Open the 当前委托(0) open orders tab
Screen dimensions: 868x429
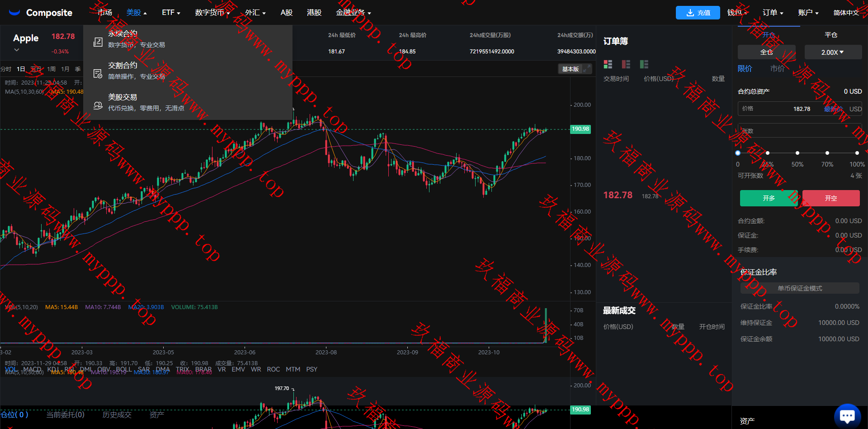(65, 415)
